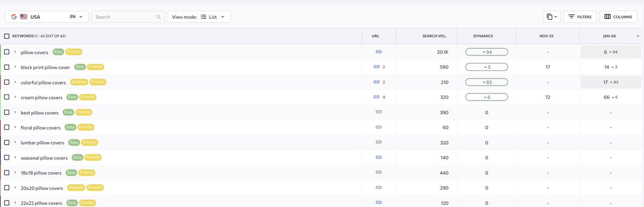The width and height of the screenshot is (644, 207).
Task: Click dynamics badge 83 for colorful pillow covers
Action: click(487, 82)
